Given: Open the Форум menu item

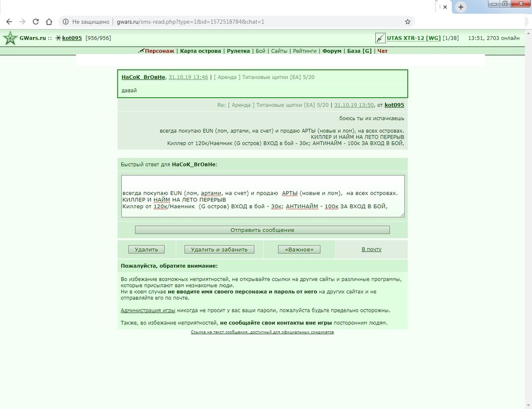Looking at the screenshot, I should [x=331, y=51].
